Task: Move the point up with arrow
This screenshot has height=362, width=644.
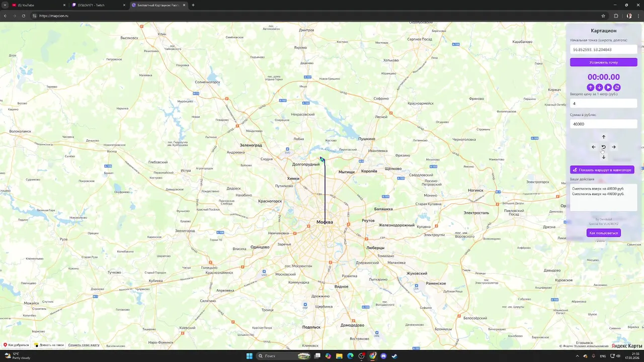Action: 604,137
